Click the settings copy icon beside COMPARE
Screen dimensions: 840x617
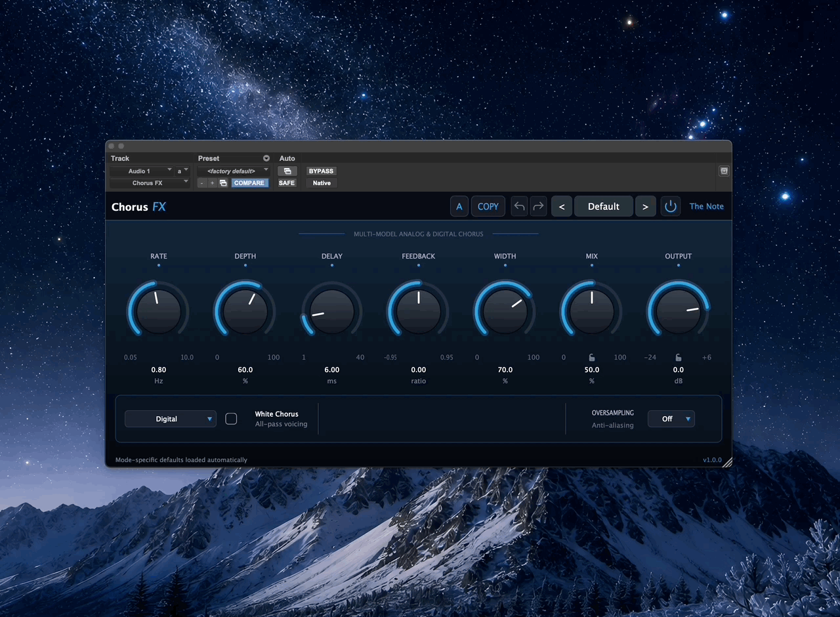223,183
